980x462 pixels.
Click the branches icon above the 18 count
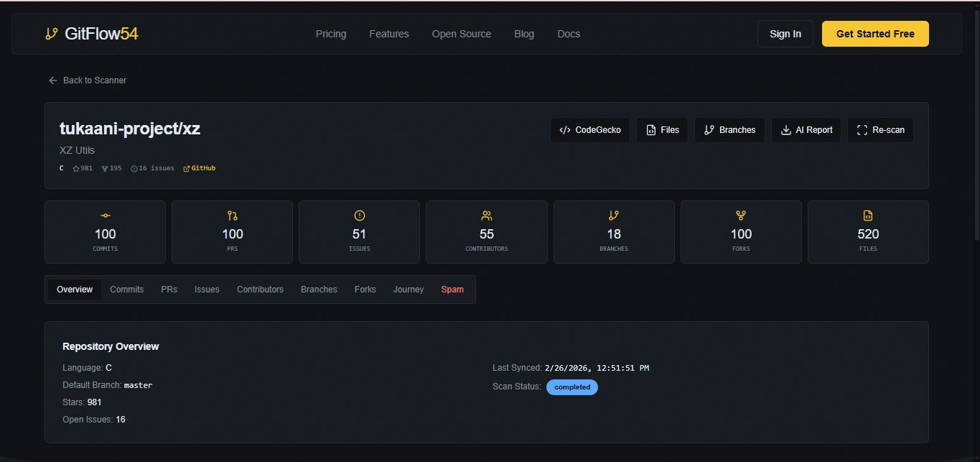click(613, 216)
